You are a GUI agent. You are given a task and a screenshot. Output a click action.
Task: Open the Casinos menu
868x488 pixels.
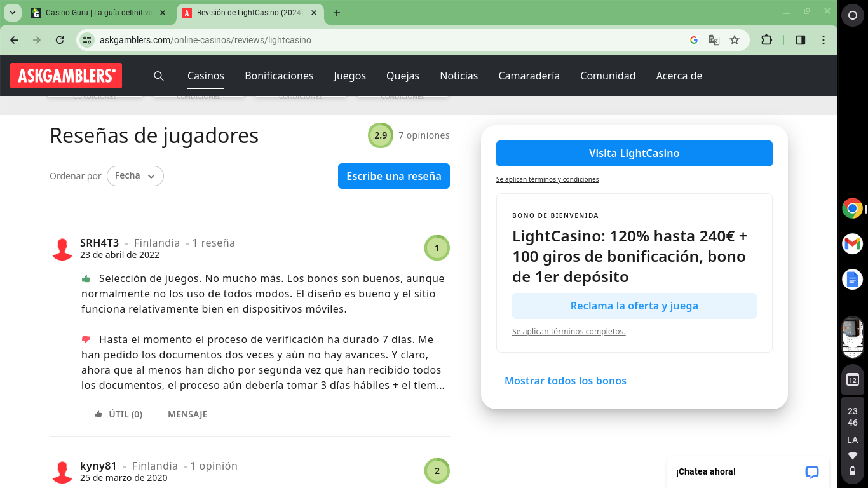coord(206,76)
